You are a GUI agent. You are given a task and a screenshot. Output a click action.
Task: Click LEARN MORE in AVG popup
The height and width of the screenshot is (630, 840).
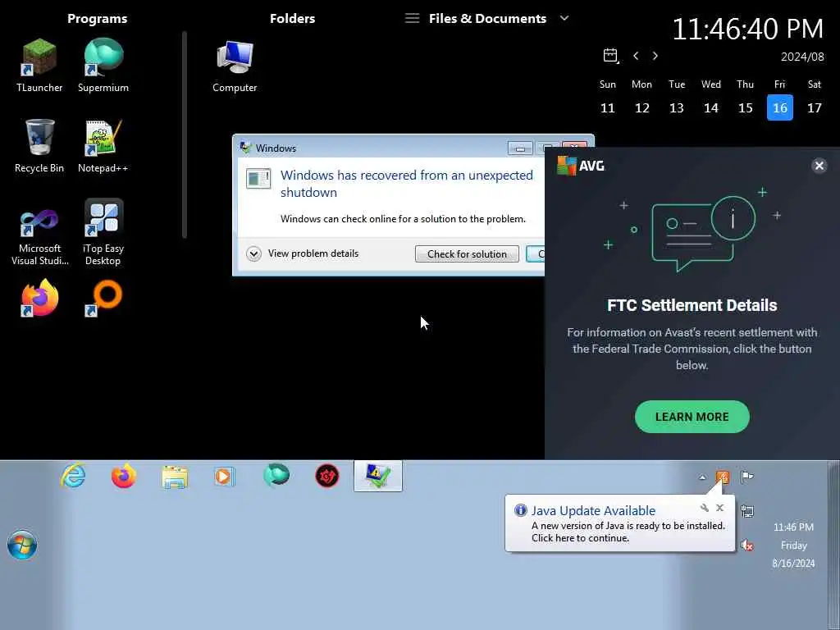[x=692, y=417]
